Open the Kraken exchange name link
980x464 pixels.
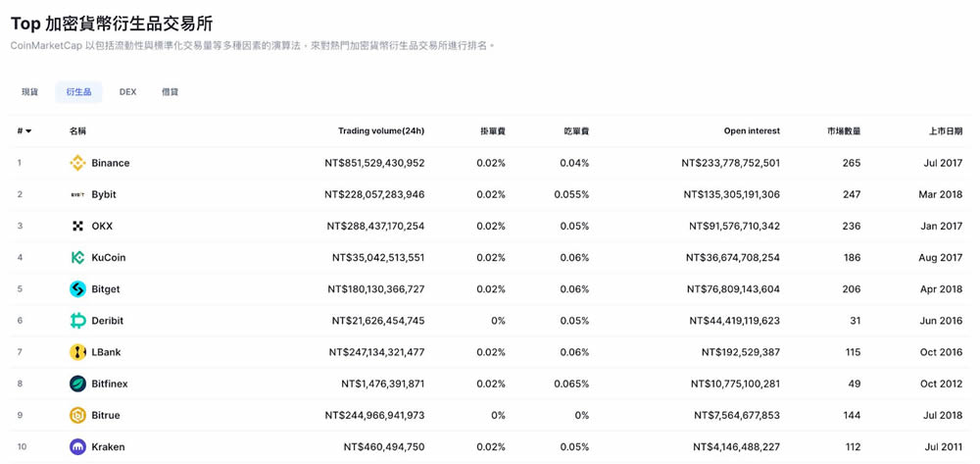108,447
